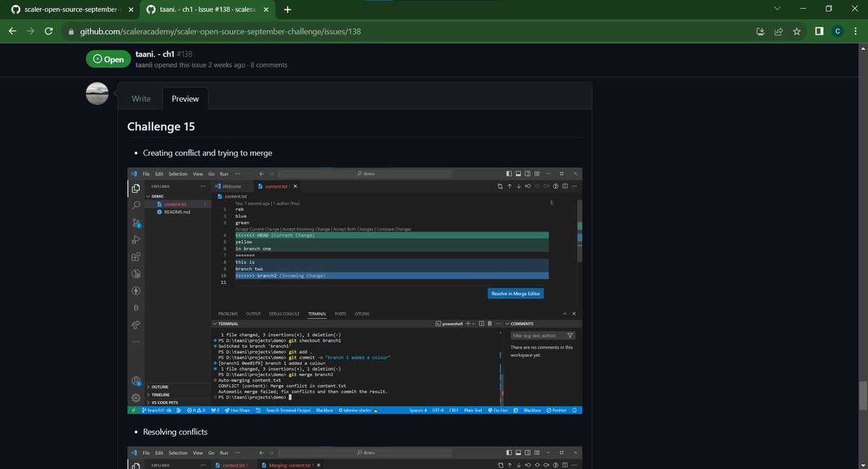The height and width of the screenshot is (469, 868).
Task: Click the VS Code Search magnifier icon
Action: pos(135,206)
